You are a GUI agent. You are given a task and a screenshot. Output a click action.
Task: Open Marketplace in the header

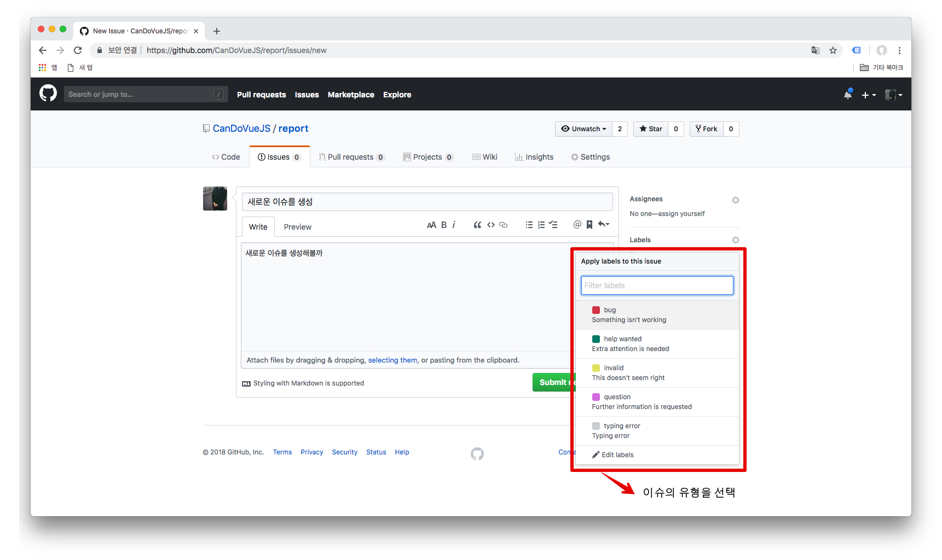point(351,95)
